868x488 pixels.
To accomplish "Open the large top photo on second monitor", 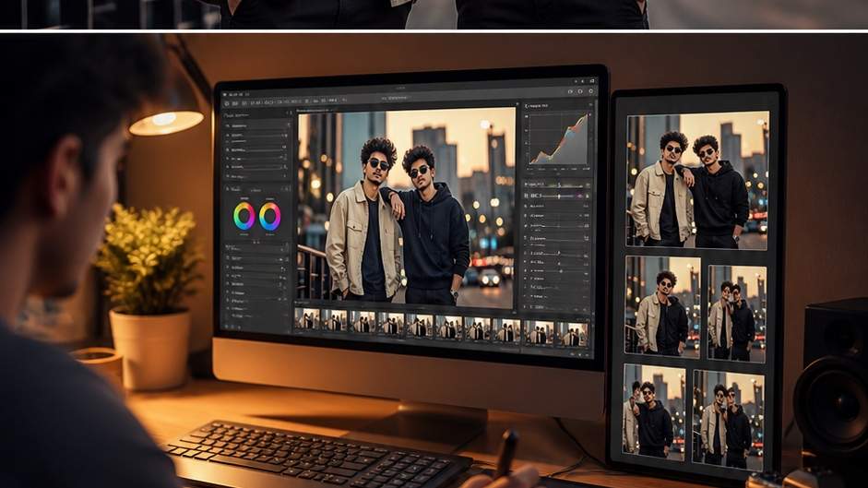I will [697, 180].
